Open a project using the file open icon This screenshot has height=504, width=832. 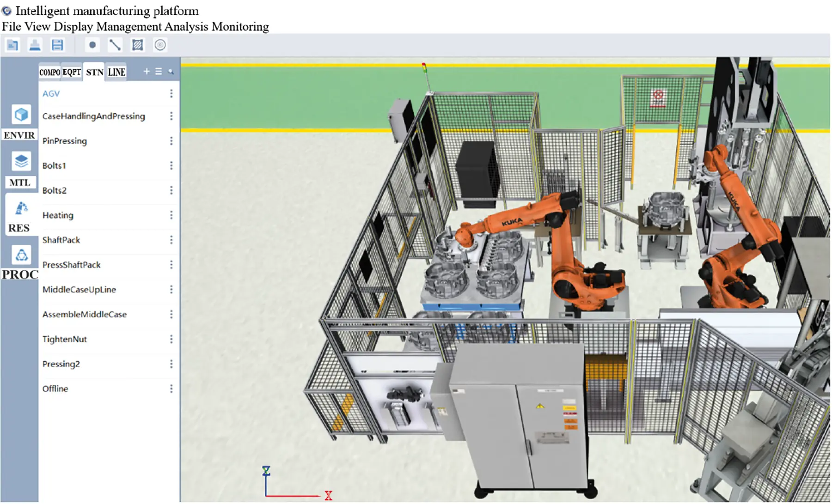12,45
